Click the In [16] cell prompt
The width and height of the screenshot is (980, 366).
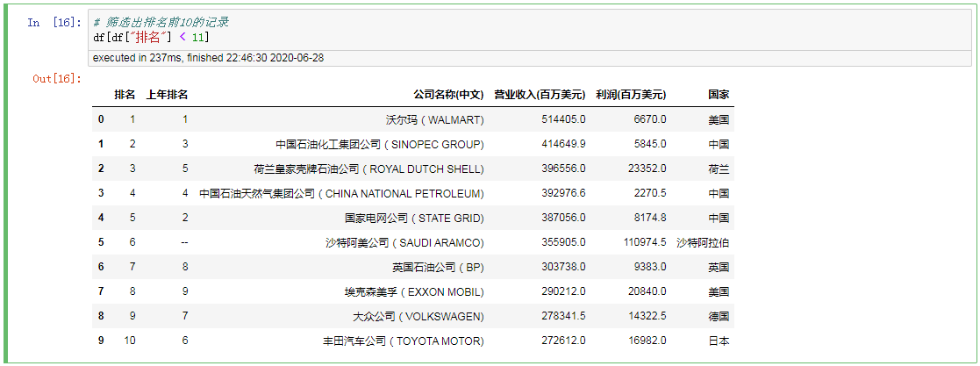(x=54, y=22)
